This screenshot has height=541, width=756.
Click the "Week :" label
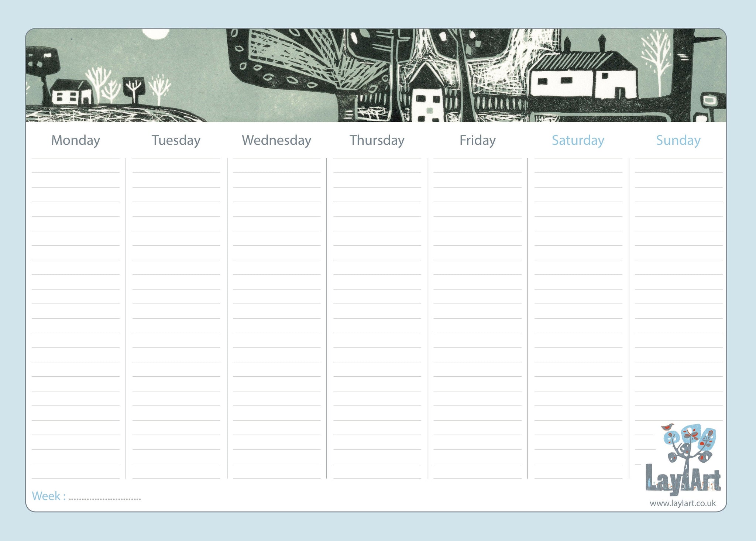point(49,496)
